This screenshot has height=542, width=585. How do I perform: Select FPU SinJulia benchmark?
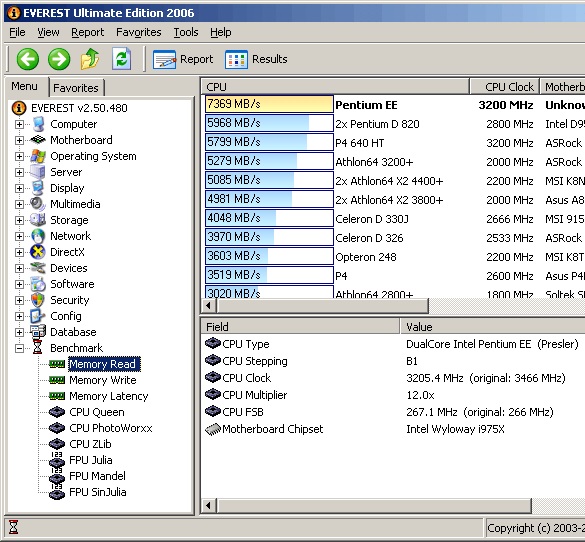pyautogui.click(x=98, y=492)
